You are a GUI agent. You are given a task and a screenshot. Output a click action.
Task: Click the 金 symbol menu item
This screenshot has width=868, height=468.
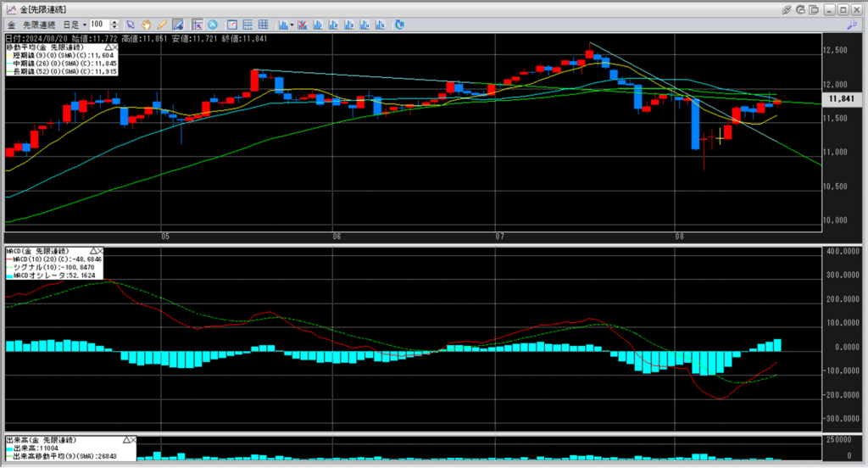(12, 25)
